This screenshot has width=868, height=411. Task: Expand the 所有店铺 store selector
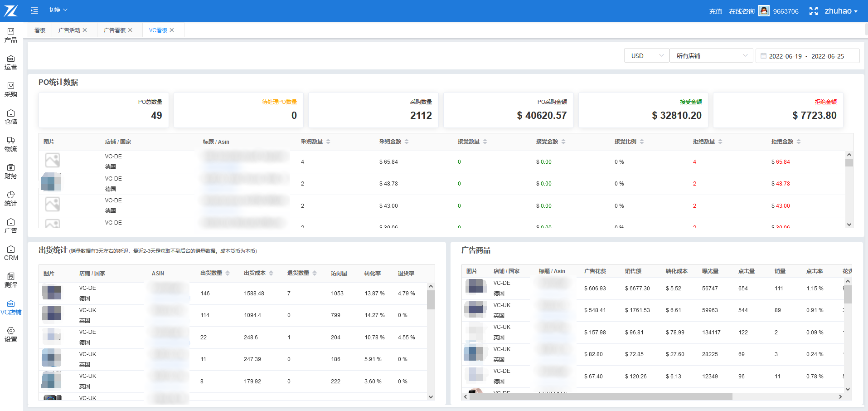711,56
